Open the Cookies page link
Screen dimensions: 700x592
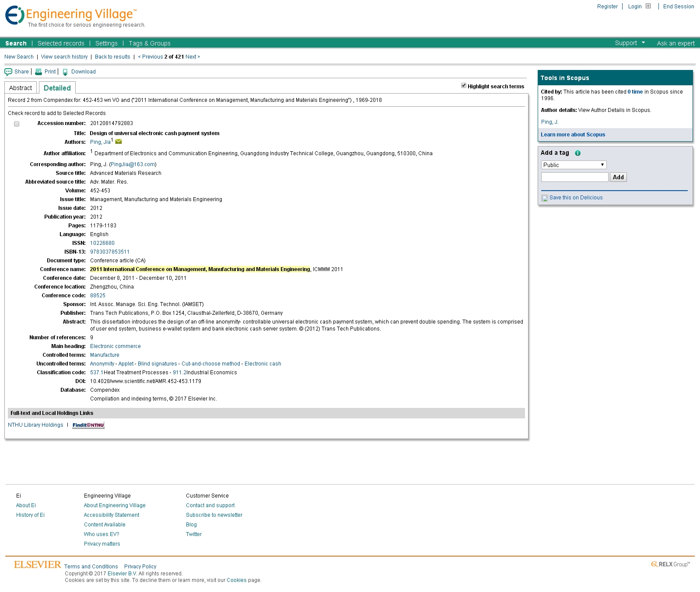pyautogui.click(x=236, y=580)
